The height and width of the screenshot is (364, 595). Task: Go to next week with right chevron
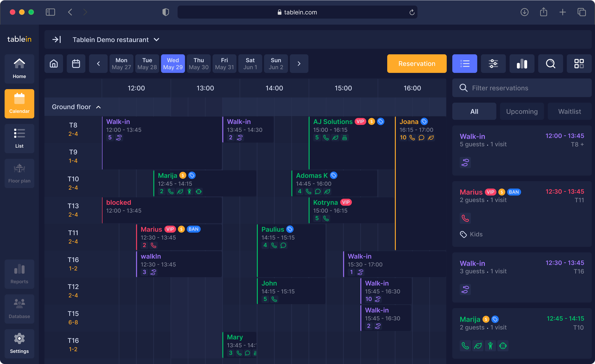(299, 64)
